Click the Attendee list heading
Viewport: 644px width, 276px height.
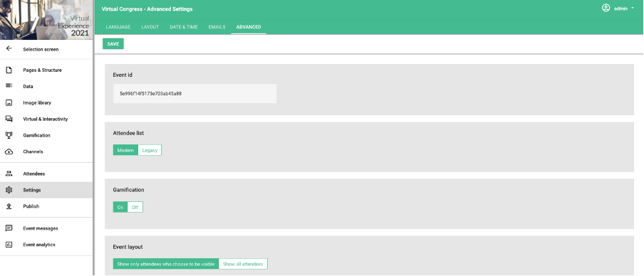tap(128, 133)
